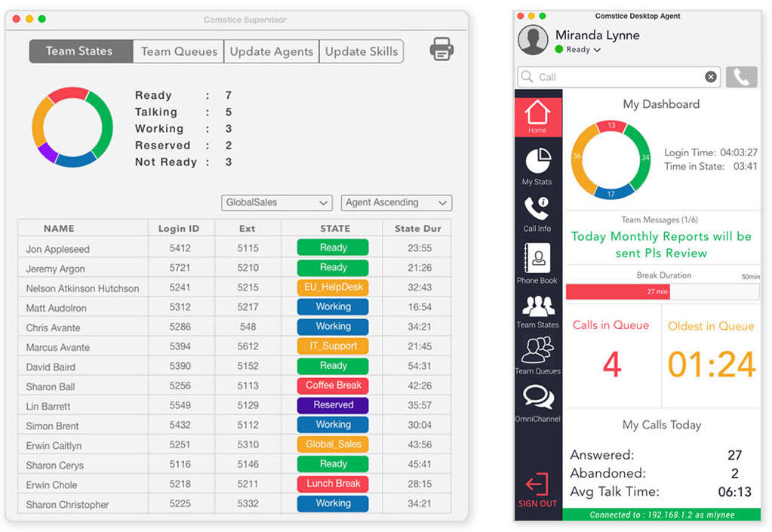Click the printer icon in Supervisor
This screenshot has height=532, width=772.
click(x=441, y=49)
